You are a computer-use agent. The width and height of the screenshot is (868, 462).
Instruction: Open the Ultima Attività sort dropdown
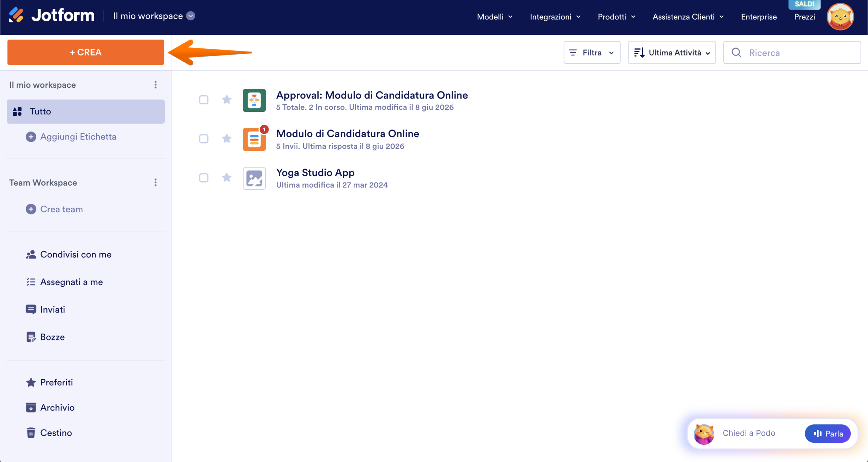672,52
